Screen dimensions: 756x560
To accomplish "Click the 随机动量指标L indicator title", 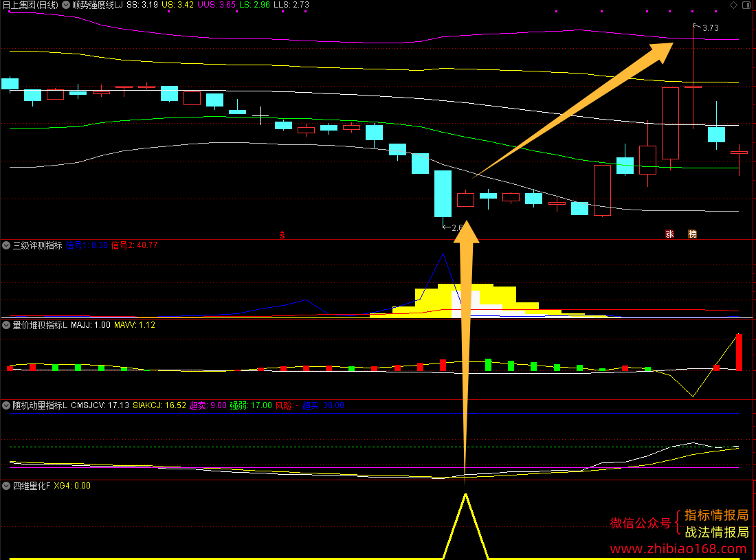I will coord(40,406).
